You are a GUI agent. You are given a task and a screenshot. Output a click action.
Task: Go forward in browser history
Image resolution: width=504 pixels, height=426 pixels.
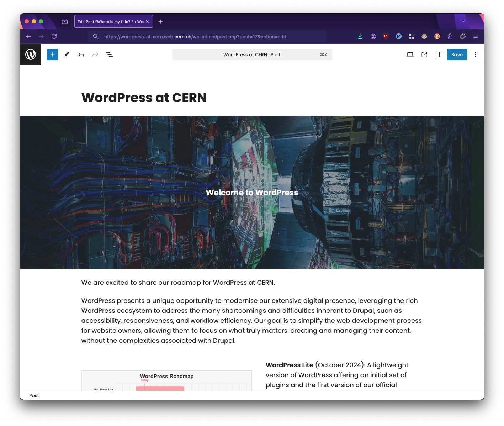(x=41, y=36)
